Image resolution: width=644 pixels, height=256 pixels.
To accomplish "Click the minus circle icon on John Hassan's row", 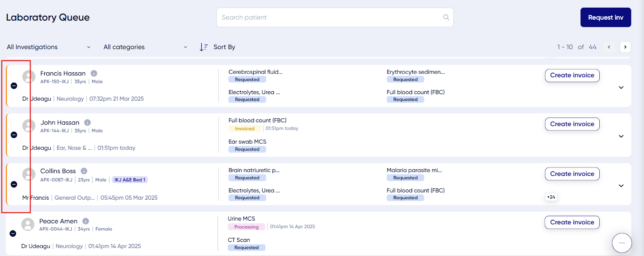I will (x=14, y=135).
